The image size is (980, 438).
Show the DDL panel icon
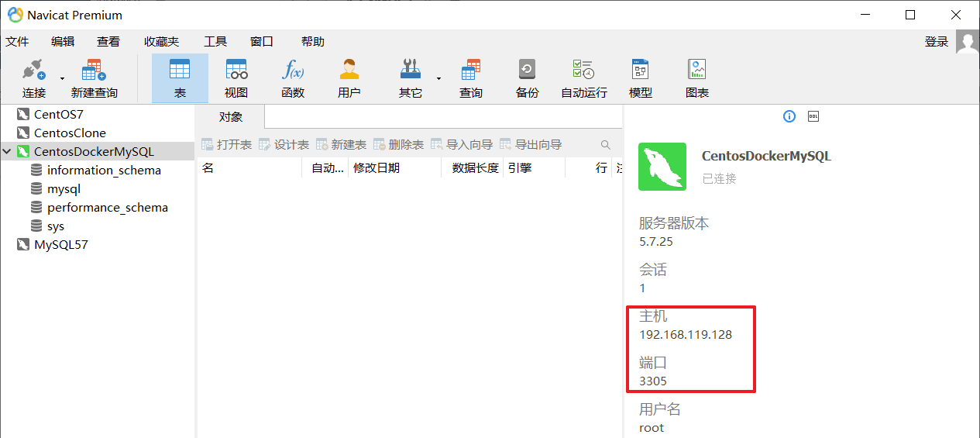pos(813,116)
